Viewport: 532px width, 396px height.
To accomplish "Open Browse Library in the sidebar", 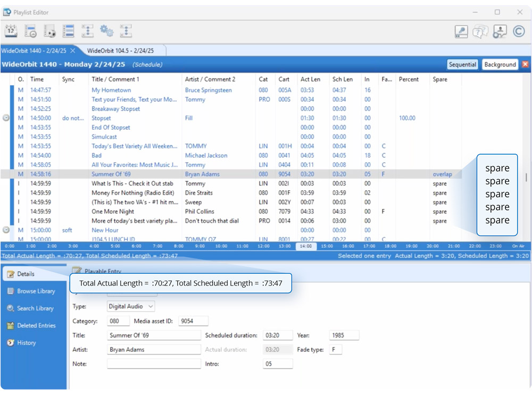I will 35,291.
